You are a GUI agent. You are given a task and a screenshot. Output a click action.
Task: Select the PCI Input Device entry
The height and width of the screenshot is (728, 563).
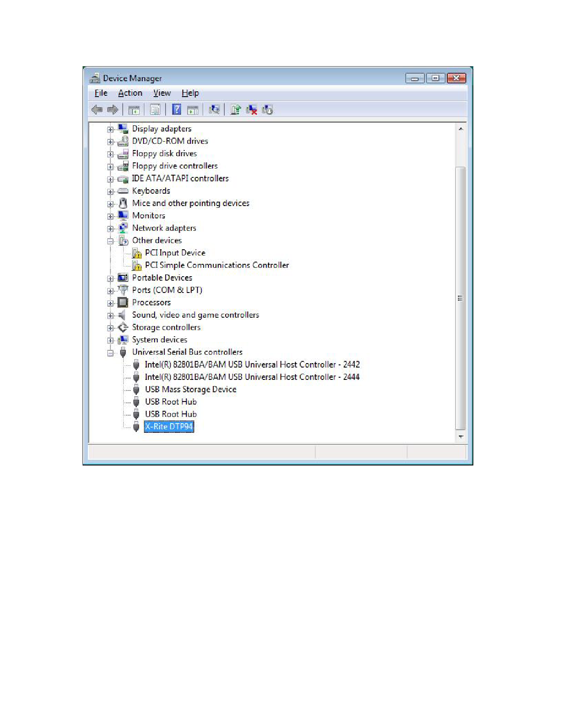click(x=175, y=253)
